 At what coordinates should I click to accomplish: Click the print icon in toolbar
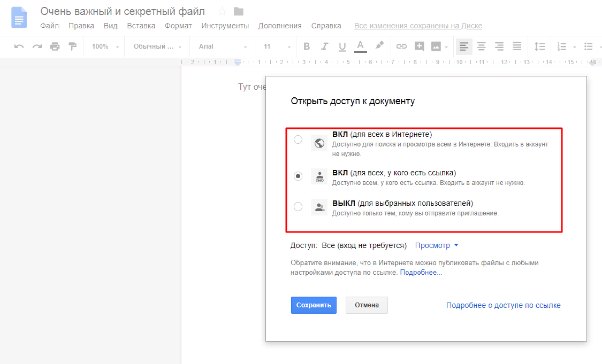coord(55,47)
